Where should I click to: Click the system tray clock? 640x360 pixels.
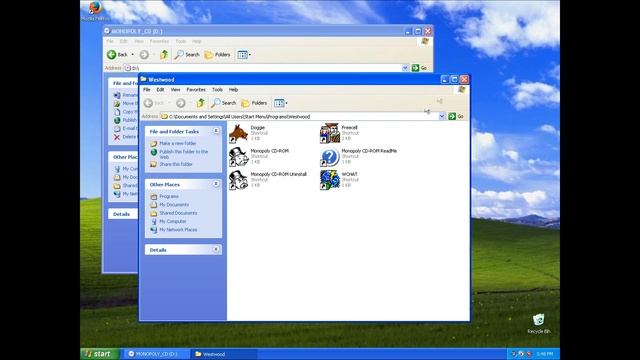pos(545,354)
